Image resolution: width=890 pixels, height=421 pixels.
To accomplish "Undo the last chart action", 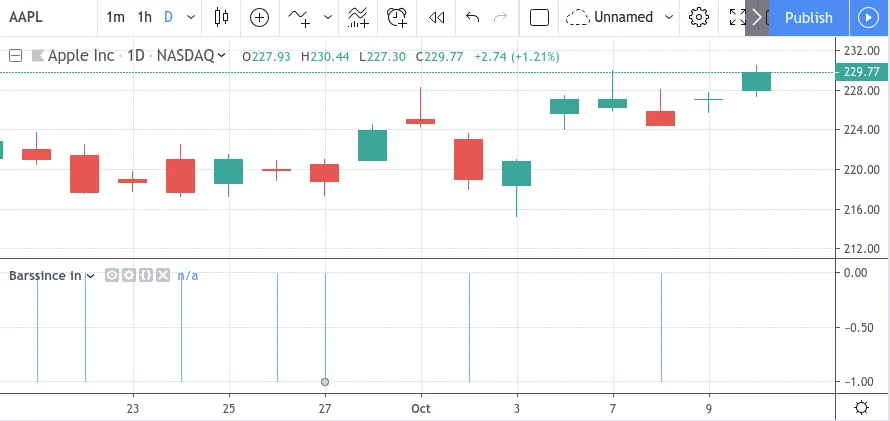I will (473, 17).
